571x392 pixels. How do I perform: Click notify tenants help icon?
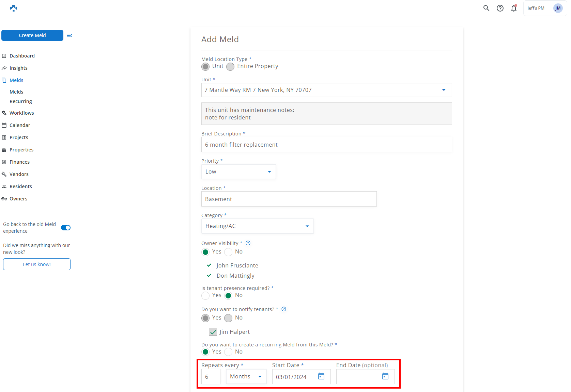click(284, 309)
